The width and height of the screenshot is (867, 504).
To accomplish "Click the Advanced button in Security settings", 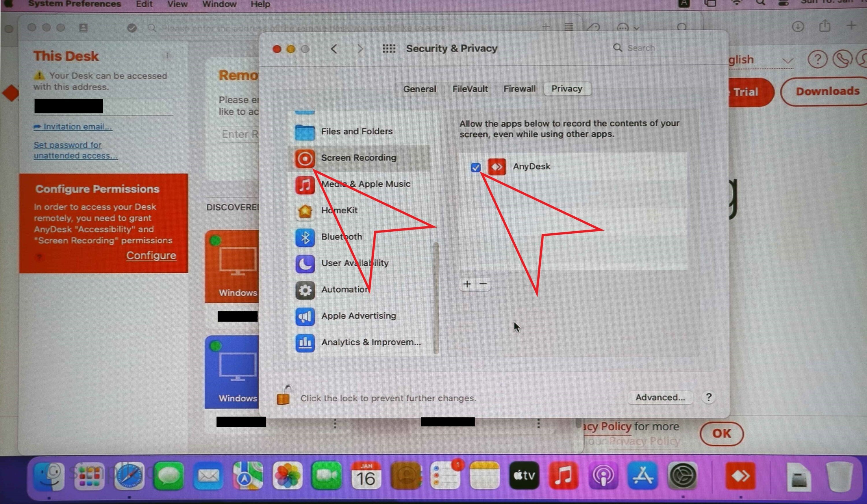I will (659, 397).
